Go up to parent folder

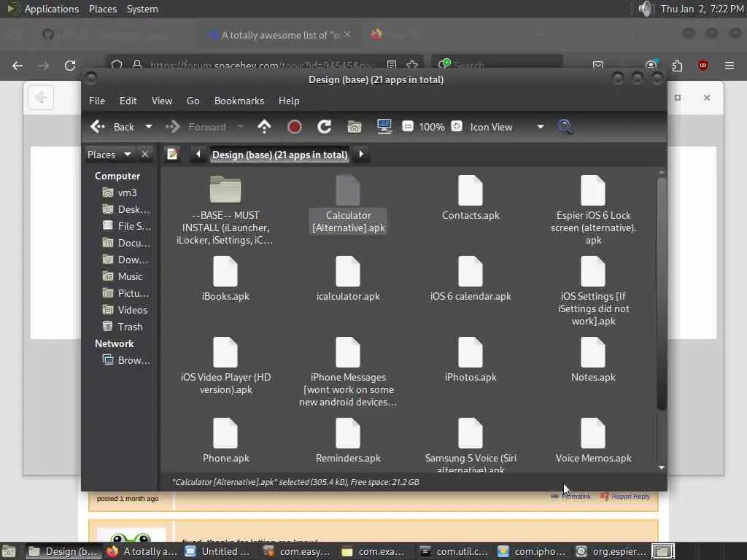pos(264,127)
